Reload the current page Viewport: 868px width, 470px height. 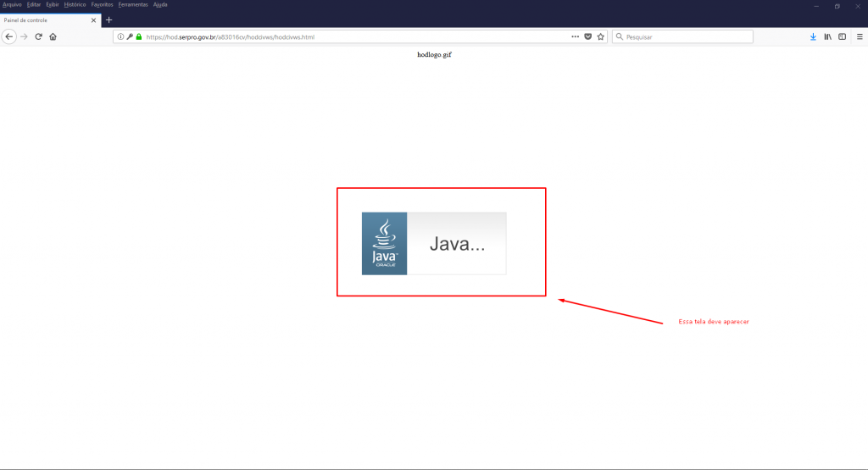coord(38,37)
